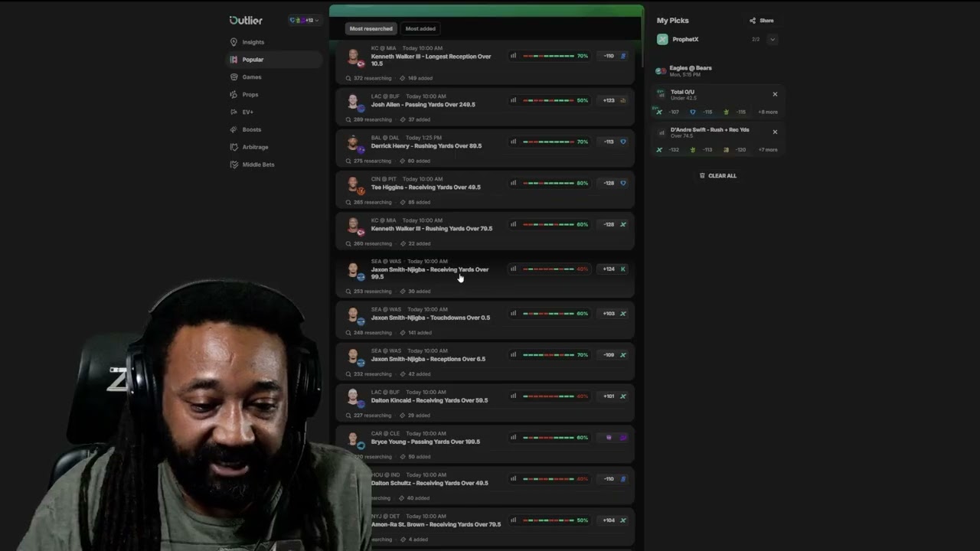Click the +103 odds for Smith-Njigba Touchdowns
980x551 pixels.
(x=614, y=313)
